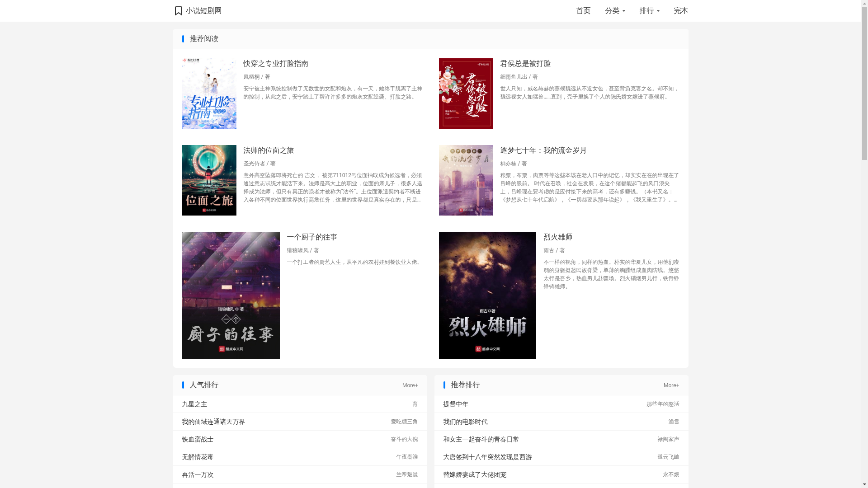Open recommended entry 大唐签到十八年突然发现是西游
The image size is (868, 488).
[x=487, y=457]
